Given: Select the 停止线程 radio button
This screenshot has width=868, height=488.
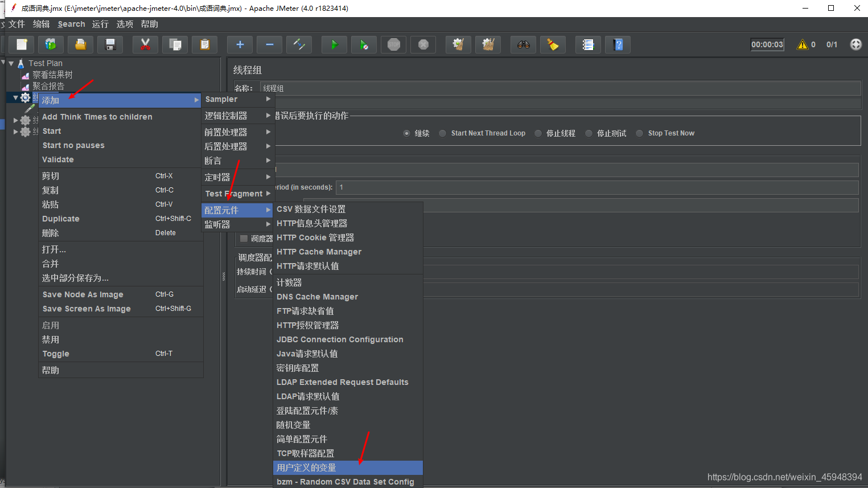Looking at the screenshot, I should point(538,133).
